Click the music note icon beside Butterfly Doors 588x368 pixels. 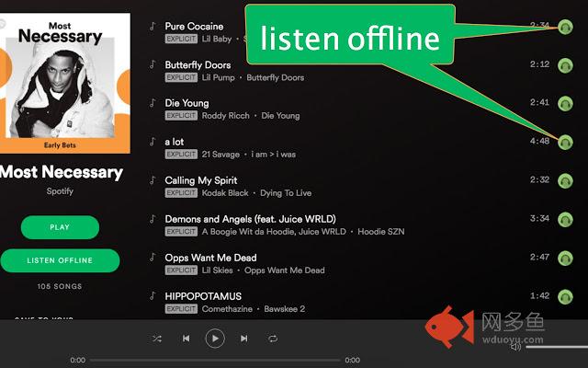pyautogui.click(x=153, y=64)
